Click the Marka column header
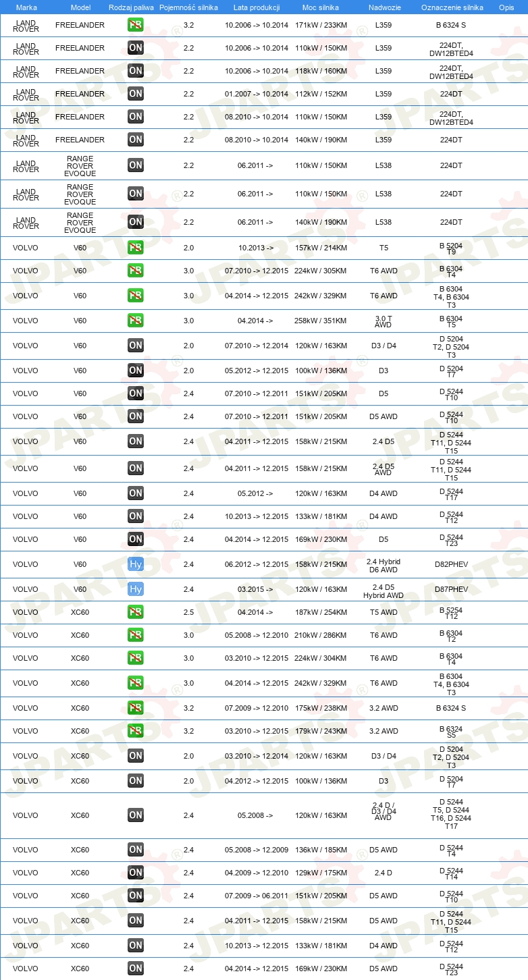528x980 pixels. [x=26, y=7]
